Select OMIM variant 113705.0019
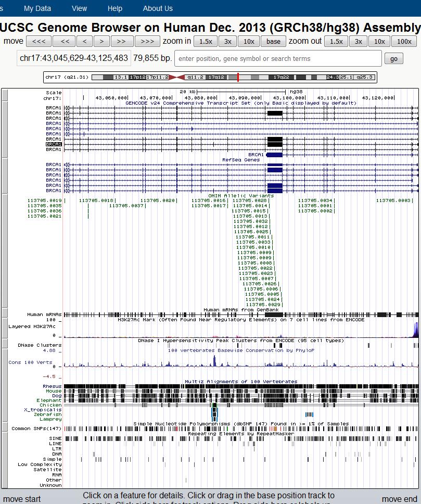 44,200
